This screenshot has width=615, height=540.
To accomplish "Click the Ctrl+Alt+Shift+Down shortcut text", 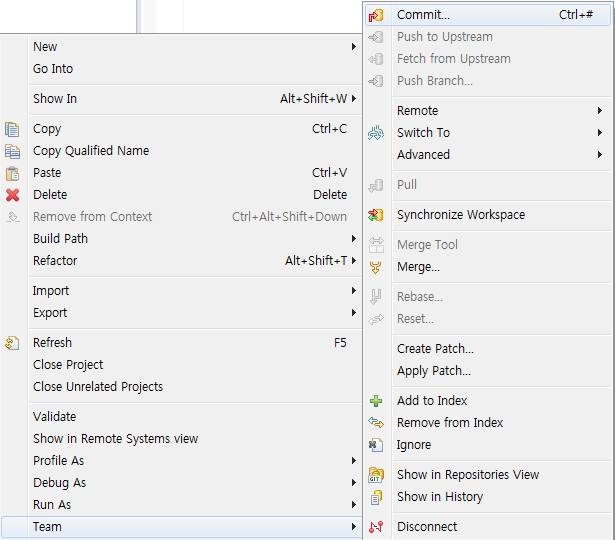I will [289, 216].
